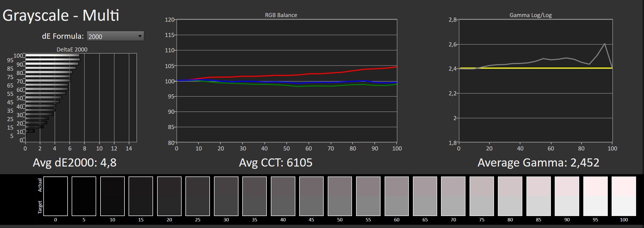The width and height of the screenshot is (644, 228).
Task: Select the 80 grayscale swatch
Action: click(x=510, y=196)
